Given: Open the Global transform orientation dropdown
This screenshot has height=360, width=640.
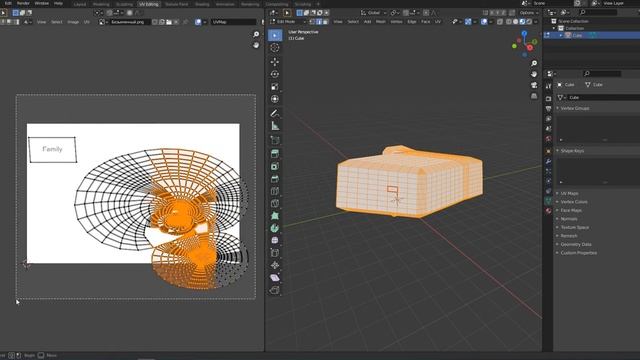Looking at the screenshot, I should [374, 13].
